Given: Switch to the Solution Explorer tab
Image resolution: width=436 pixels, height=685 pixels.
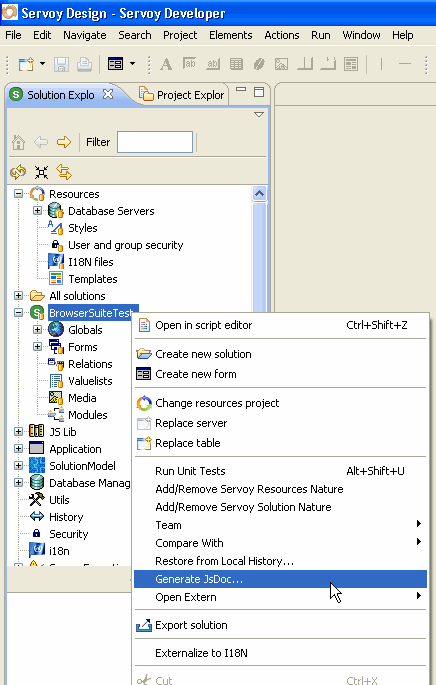Looking at the screenshot, I should point(61,95).
